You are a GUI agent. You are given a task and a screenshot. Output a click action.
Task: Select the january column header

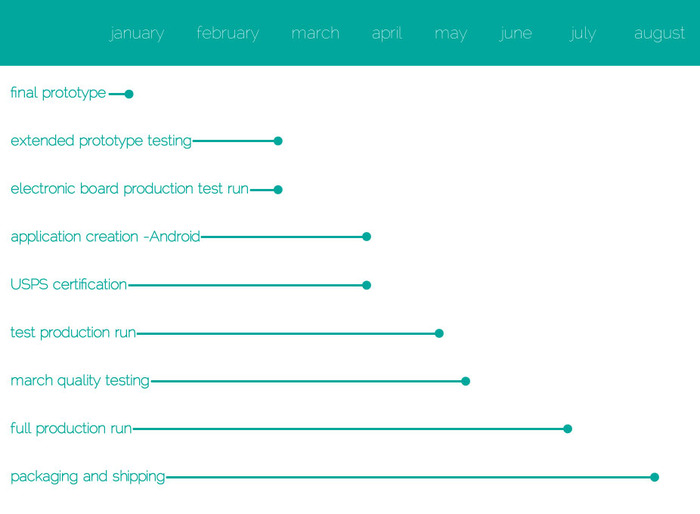coord(137,33)
